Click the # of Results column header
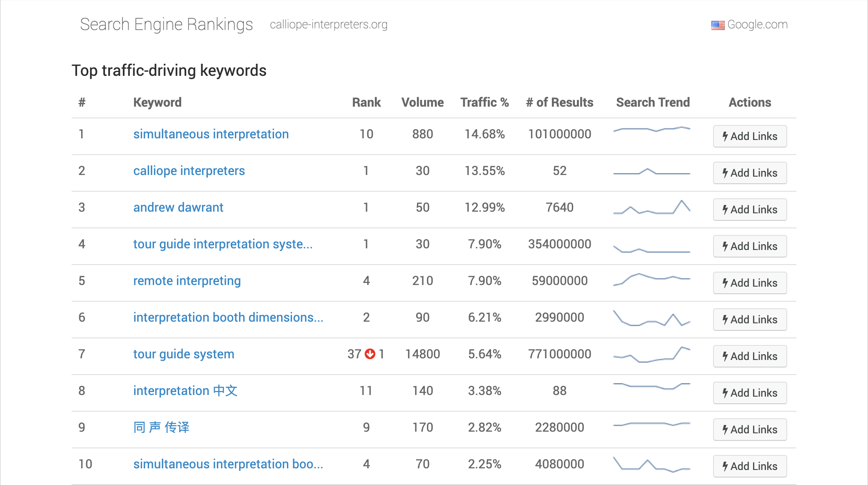The height and width of the screenshot is (485, 868). [x=559, y=102]
